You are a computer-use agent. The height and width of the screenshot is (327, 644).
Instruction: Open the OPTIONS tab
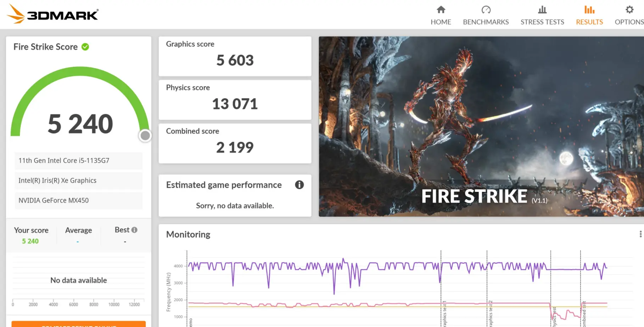coord(629,22)
